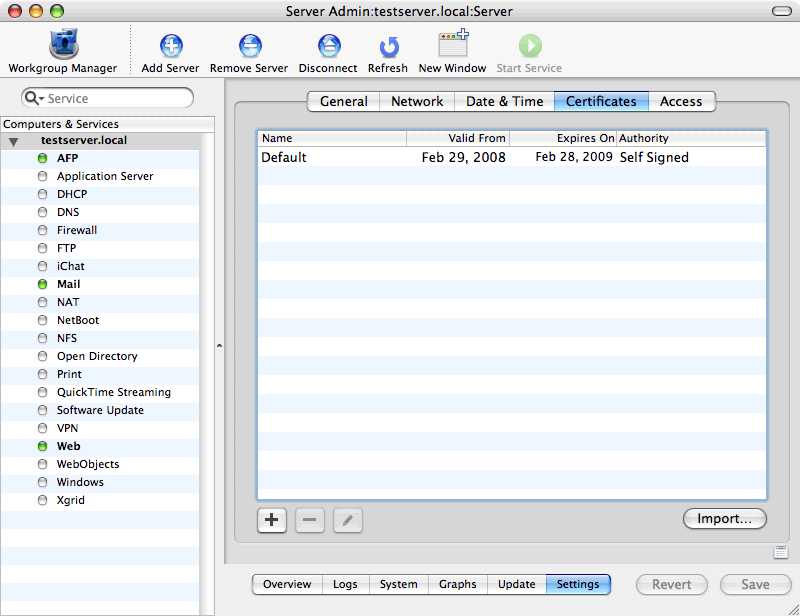Edit certificate using the pencil button
The image size is (800, 616).
pos(347,520)
